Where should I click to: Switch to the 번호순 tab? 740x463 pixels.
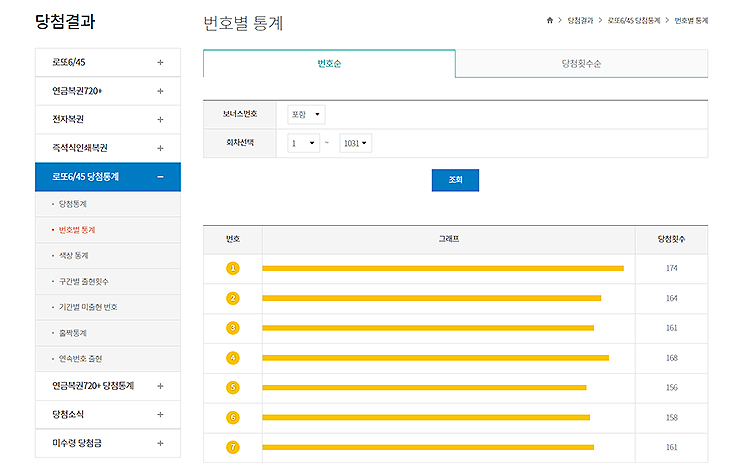[329, 64]
